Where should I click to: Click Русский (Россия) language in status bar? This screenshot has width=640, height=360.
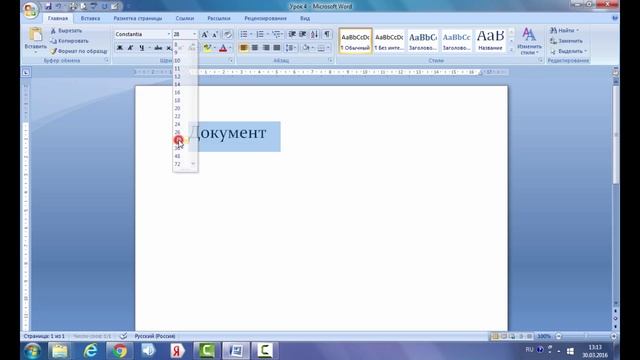pyautogui.click(x=155, y=336)
